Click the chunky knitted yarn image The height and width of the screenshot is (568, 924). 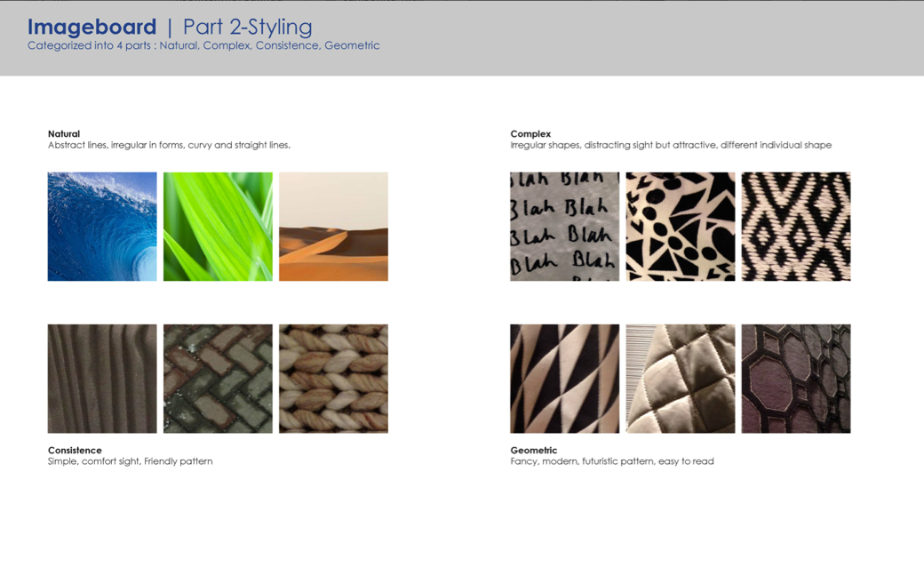point(333,379)
